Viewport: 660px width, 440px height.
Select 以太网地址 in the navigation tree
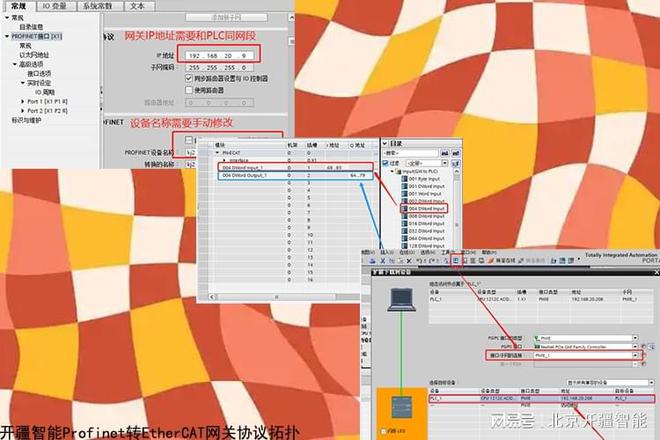coord(34,55)
